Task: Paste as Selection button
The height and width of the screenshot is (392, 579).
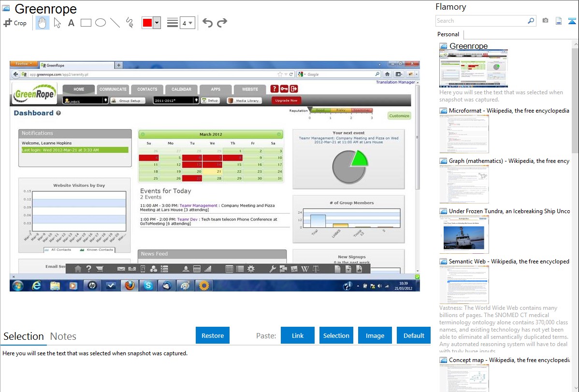Action: [x=336, y=335]
